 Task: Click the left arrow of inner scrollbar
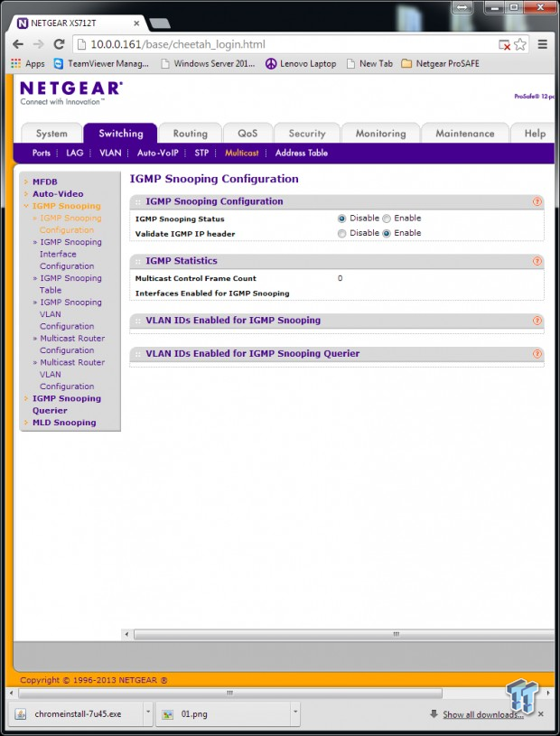point(126,635)
